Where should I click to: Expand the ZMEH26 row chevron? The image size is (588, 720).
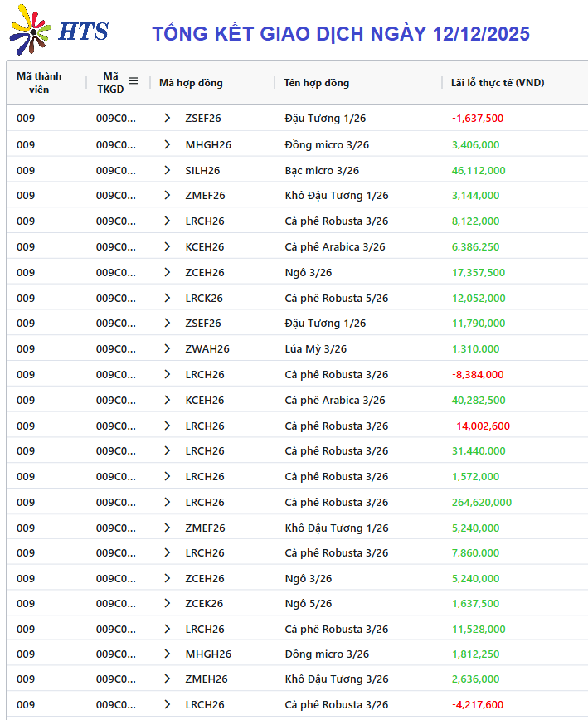(x=168, y=679)
